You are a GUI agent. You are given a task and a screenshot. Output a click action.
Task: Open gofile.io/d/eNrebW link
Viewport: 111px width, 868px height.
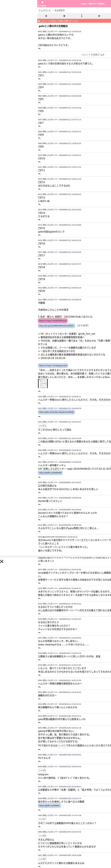pos(50,473)
